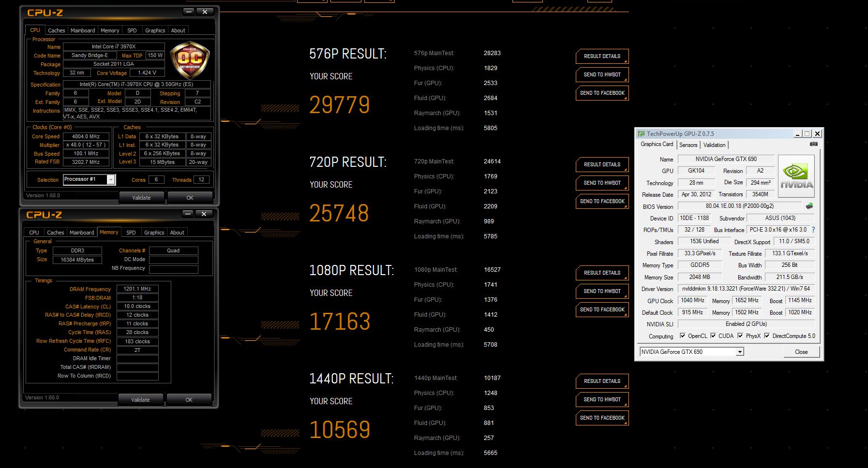
Task: Send 1440P result to Facebook
Action: coord(602,418)
